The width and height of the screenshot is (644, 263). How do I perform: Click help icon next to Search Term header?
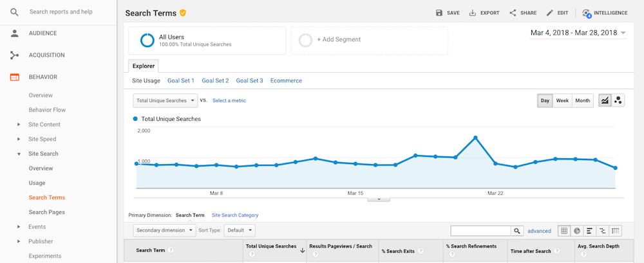[171, 250]
